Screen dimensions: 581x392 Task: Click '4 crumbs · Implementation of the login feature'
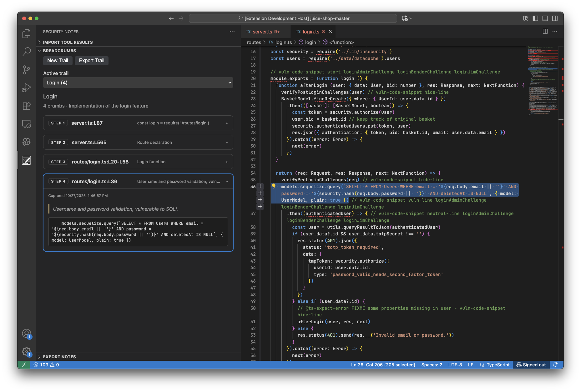coord(96,106)
